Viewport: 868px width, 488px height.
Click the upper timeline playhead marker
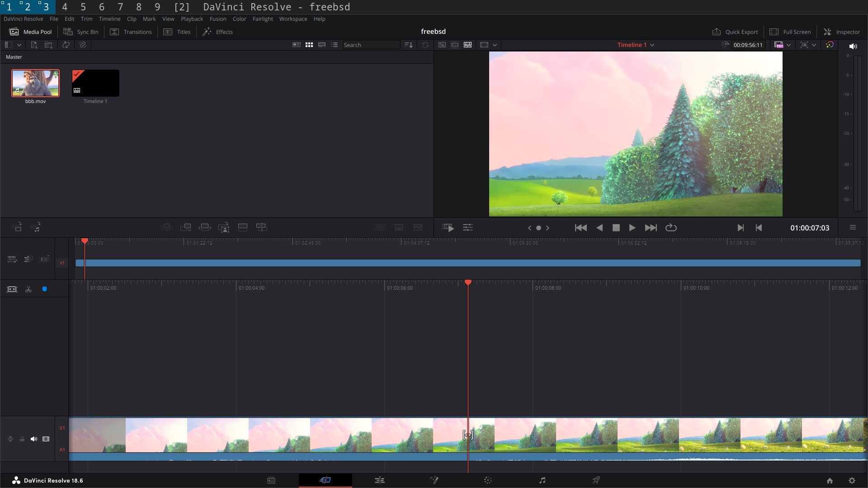pyautogui.click(x=85, y=241)
